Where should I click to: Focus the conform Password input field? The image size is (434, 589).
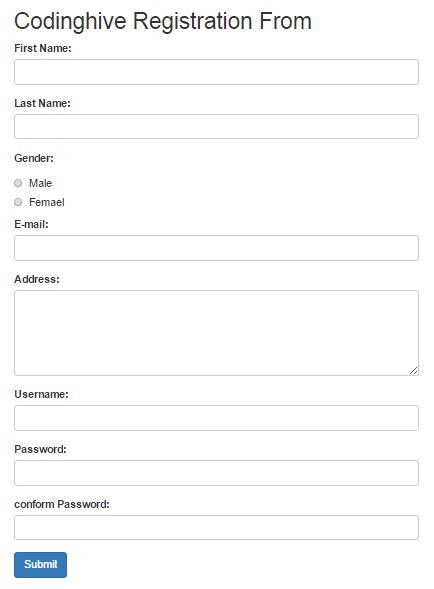click(216, 527)
